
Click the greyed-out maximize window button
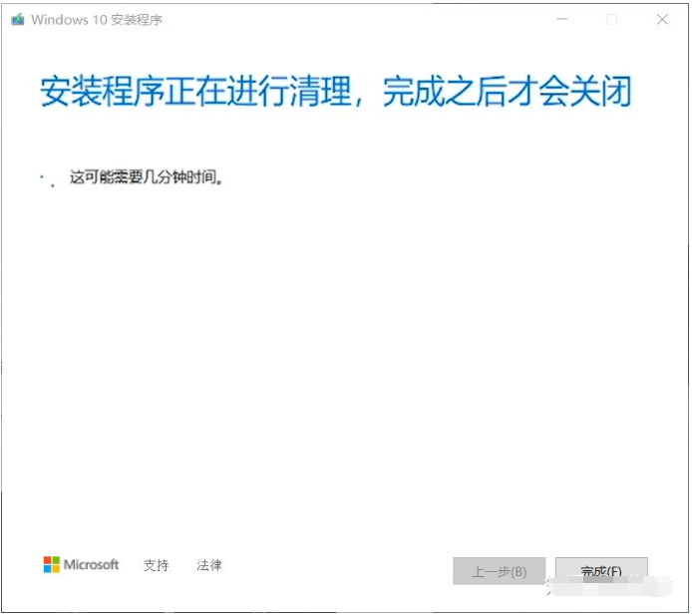611,19
